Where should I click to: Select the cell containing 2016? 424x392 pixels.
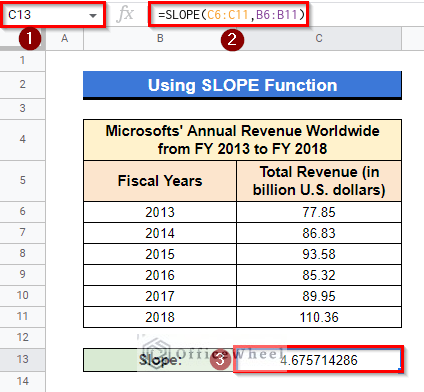(x=160, y=275)
